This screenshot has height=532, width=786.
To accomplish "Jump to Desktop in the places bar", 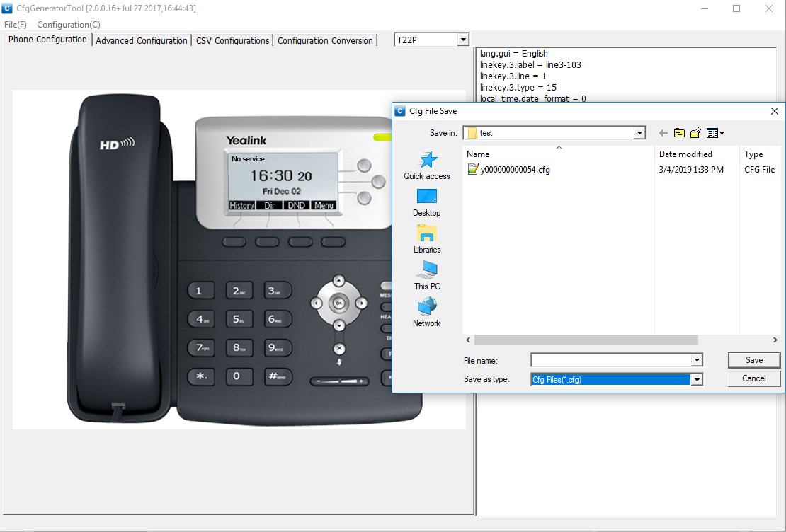I will 427,202.
